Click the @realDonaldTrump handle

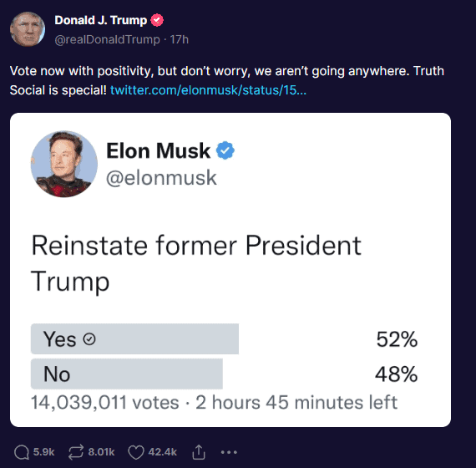pos(107,39)
